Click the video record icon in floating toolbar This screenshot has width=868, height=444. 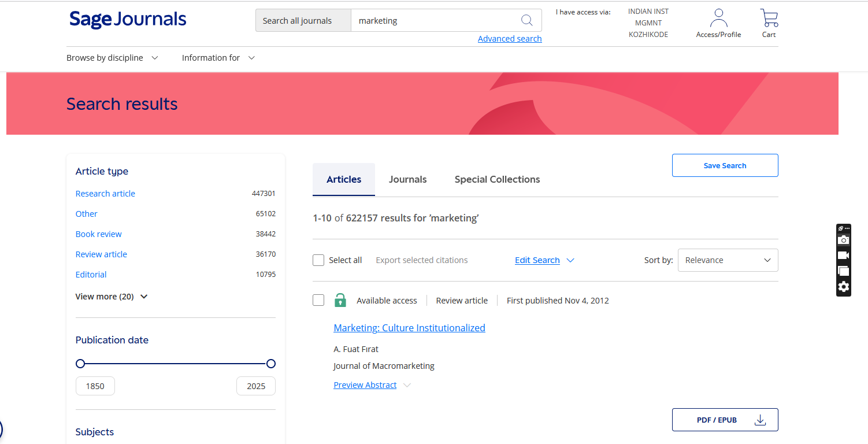coord(843,255)
